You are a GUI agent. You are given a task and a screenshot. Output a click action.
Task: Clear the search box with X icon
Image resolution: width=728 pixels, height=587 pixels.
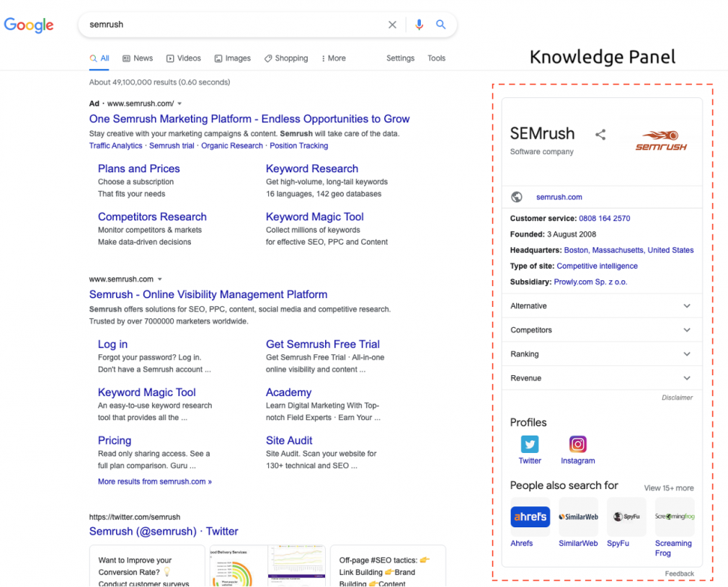pyautogui.click(x=392, y=24)
